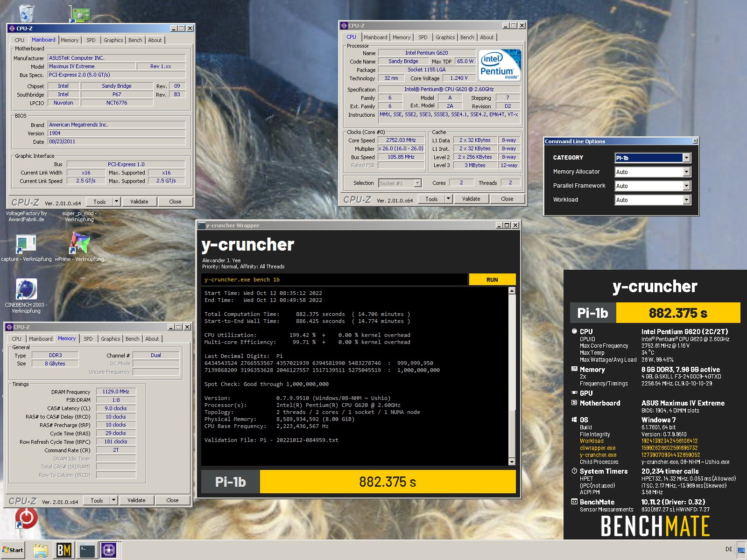The height and width of the screenshot is (560, 747).
Task: Click the yellow 882.375 s result in BenchMate panel
Action: point(678,313)
